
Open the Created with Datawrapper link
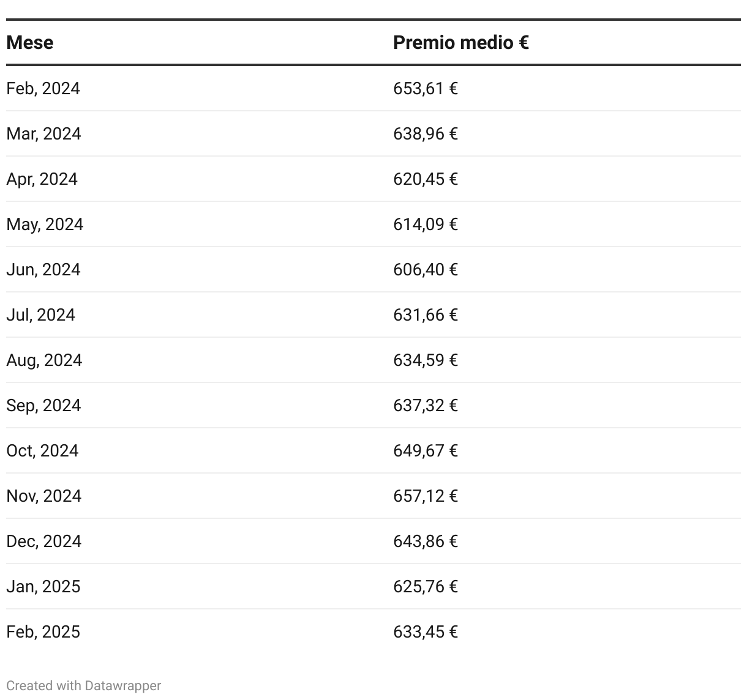coord(84,686)
